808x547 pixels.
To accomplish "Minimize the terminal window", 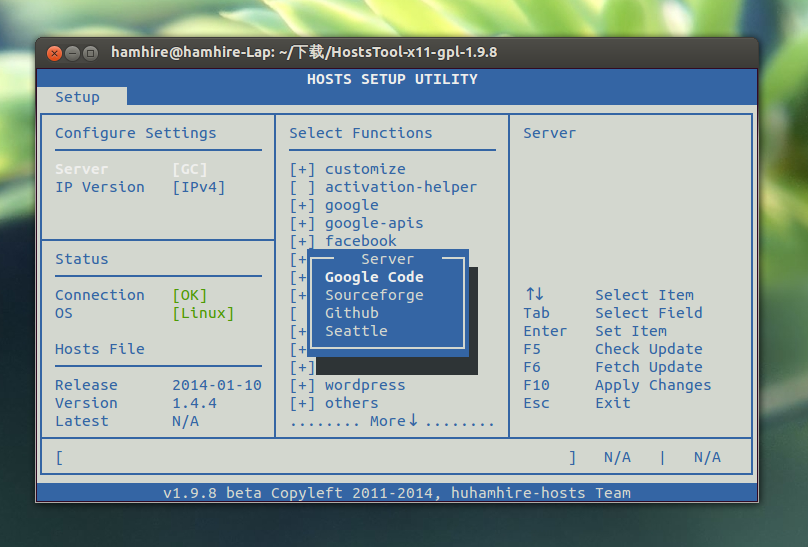I will pyautogui.click(x=73, y=53).
